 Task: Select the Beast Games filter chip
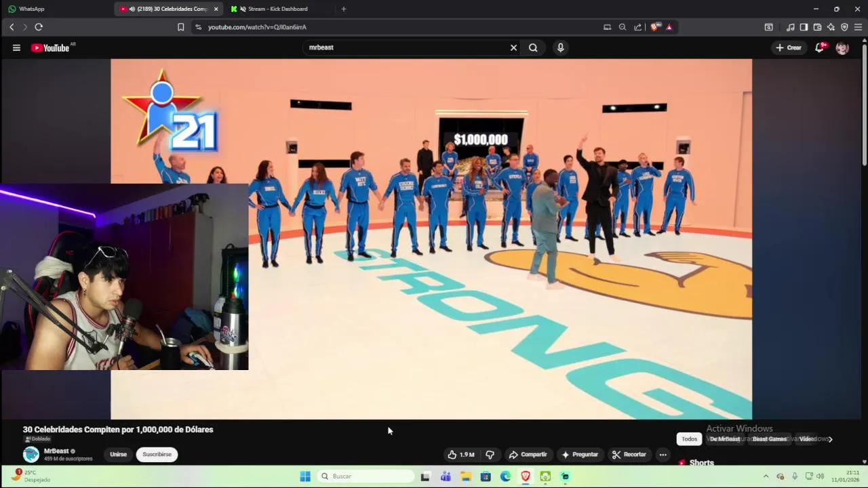coord(770,439)
